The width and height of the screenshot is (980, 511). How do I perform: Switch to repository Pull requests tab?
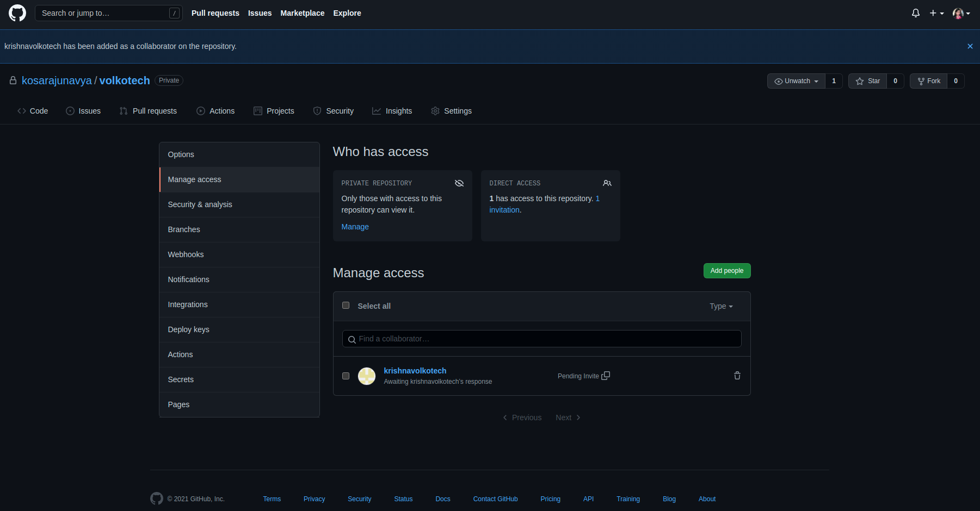point(148,111)
